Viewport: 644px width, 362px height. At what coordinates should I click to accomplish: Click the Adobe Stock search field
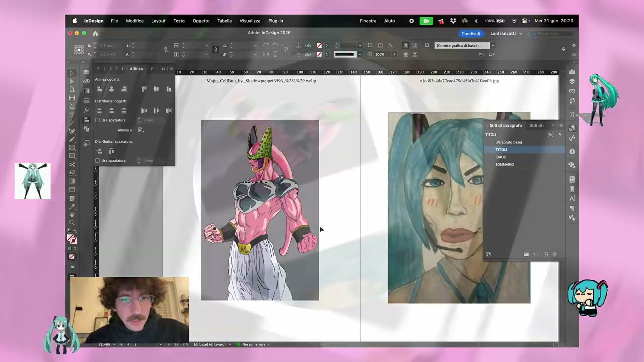[551, 34]
